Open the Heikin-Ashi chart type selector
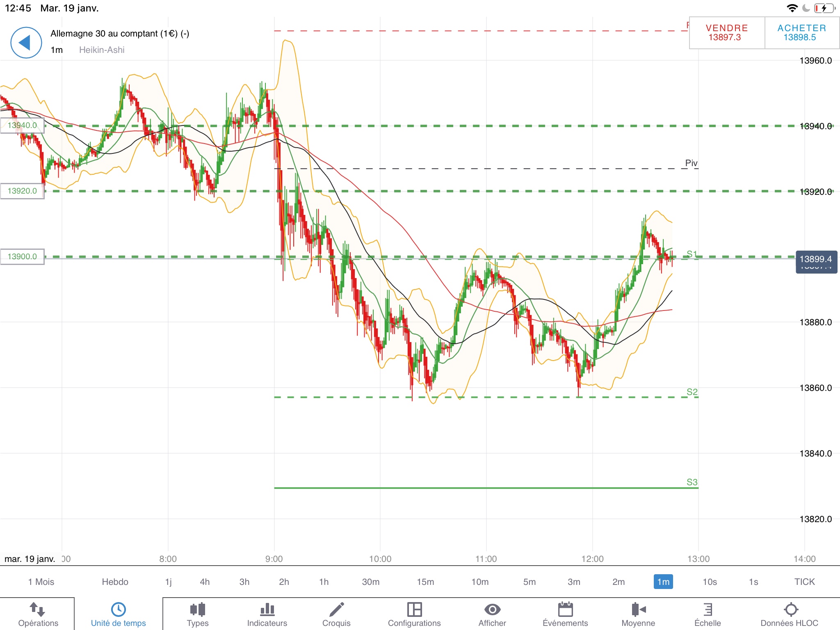 [102, 50]
